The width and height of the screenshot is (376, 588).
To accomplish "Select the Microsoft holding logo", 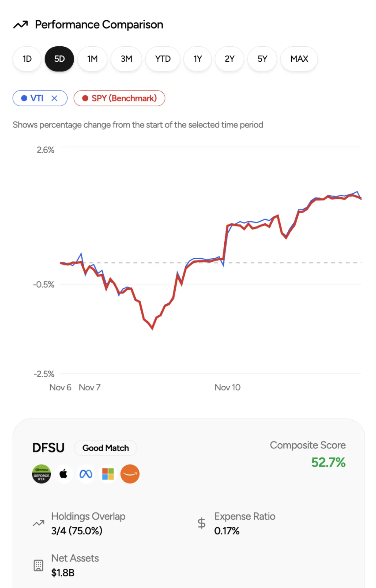I will point(108,474).
